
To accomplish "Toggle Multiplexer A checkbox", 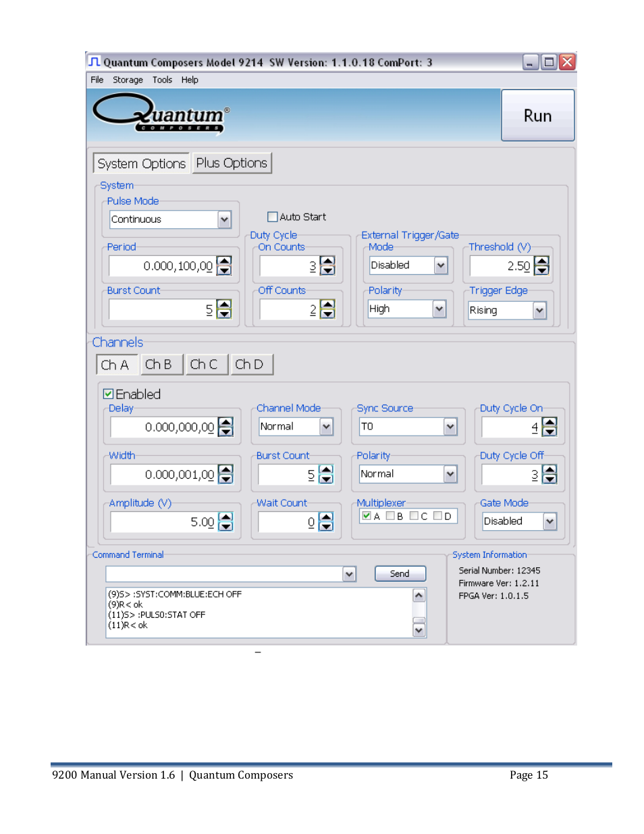I will tap(367, 515).
